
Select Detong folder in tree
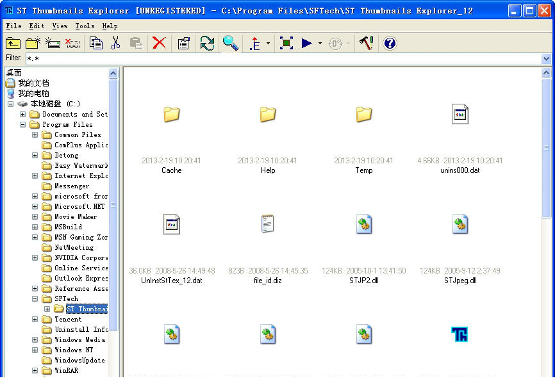66,155
